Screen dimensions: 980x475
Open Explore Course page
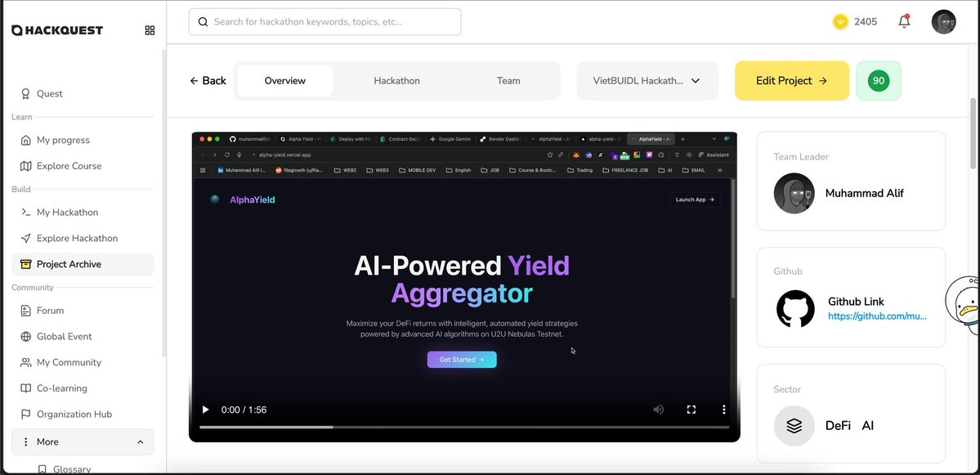(83, 166)
